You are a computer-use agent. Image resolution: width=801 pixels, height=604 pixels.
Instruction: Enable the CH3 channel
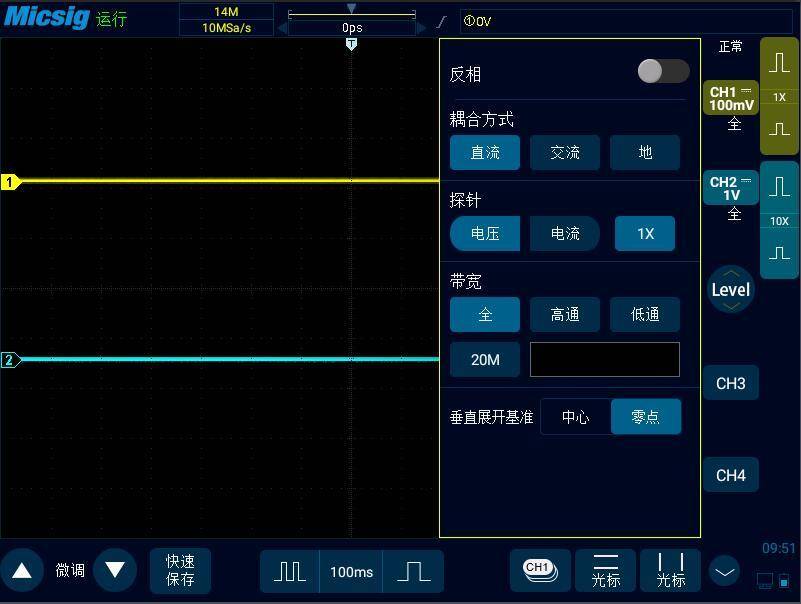[x=731, y=383]
